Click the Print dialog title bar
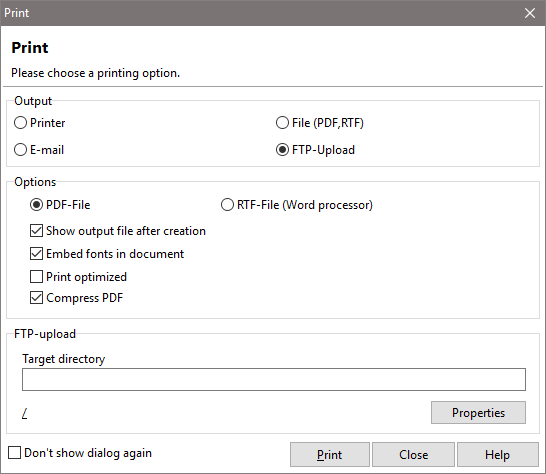The image size is (546, 474). point(261,13)
